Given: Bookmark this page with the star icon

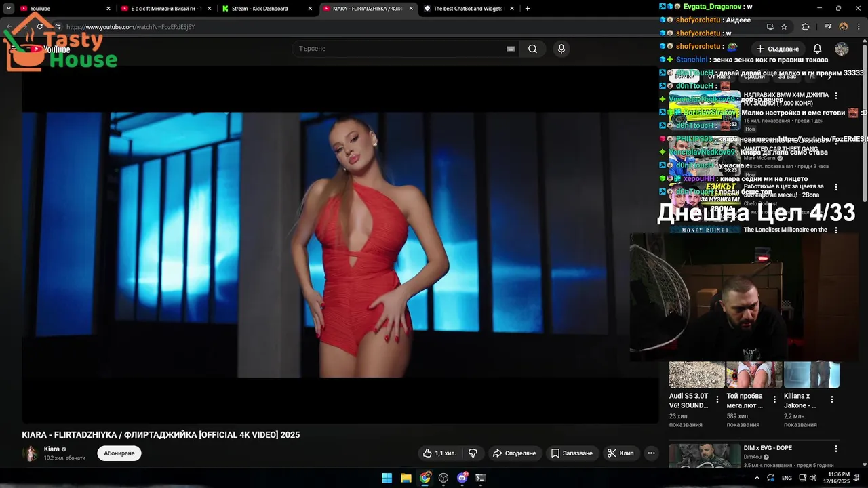Looking at the screenshot, I should pyautogui.click(x=784, y=27).
